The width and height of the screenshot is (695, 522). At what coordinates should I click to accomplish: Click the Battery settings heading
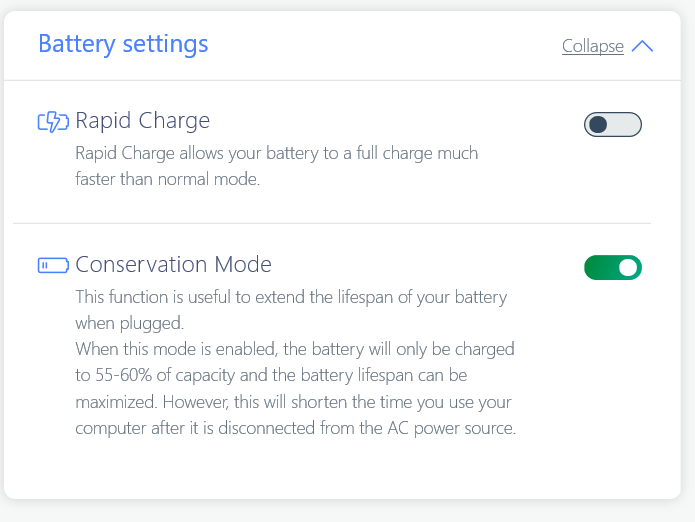click(123, 44)
